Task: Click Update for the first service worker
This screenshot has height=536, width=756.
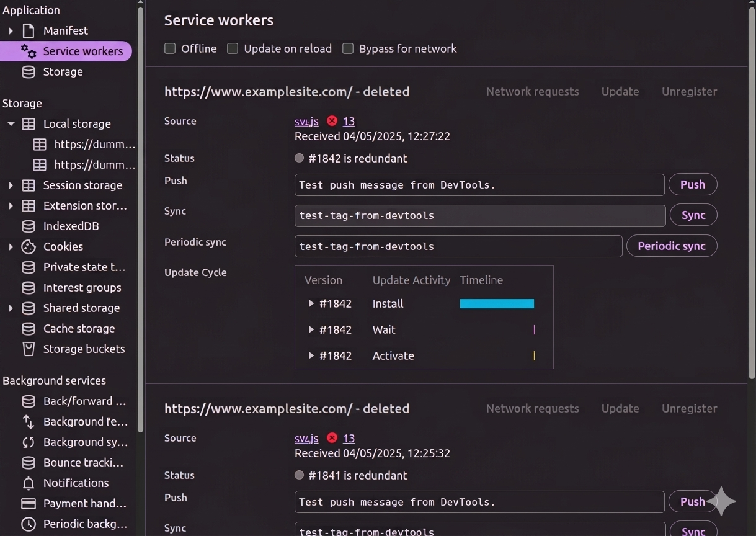Action: (620, 91)
